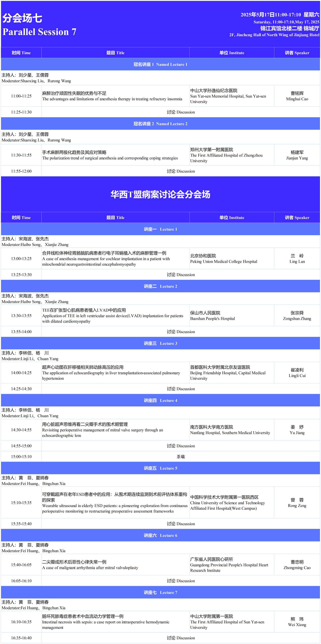
Task: Click title about TEE in LVAD implantation
Action: 113,318
